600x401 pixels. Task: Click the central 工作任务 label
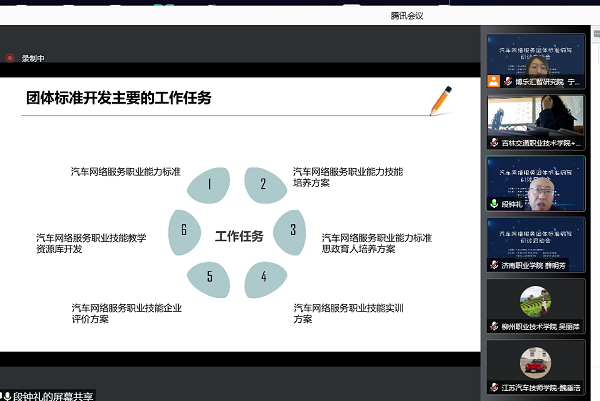[239, 236]
